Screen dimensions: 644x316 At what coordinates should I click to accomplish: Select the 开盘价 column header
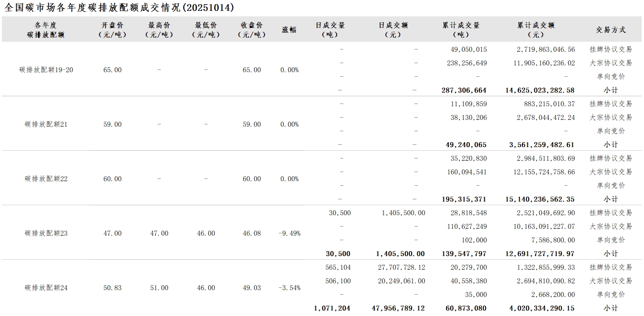(x=112, y=30)
